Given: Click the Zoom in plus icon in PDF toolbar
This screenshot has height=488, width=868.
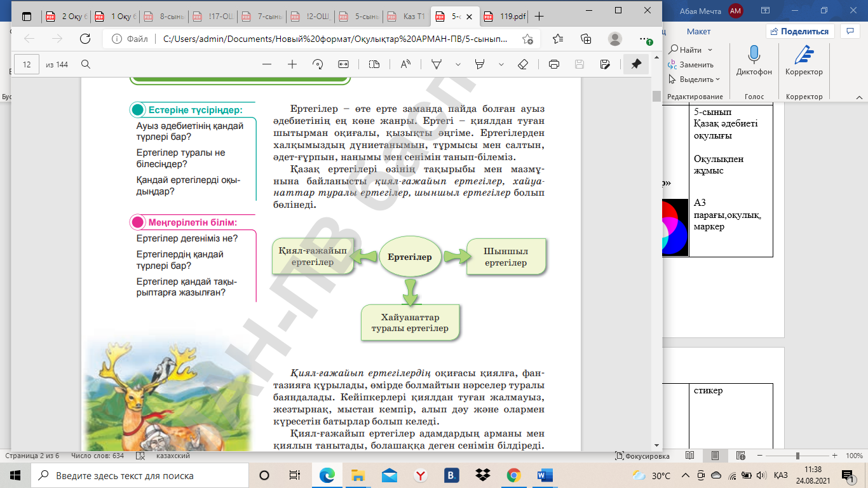Looking at the screenshot, I should click(x=292, y=64).
